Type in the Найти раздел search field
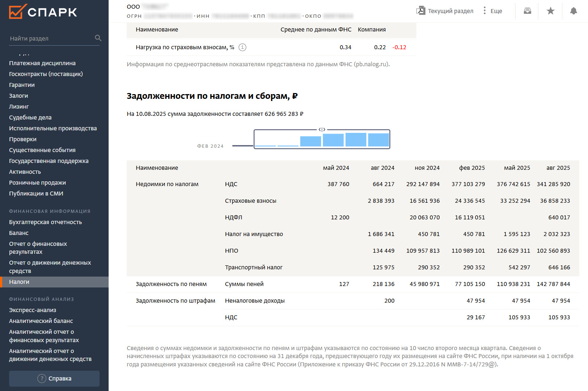 click(x=51, y=38)
